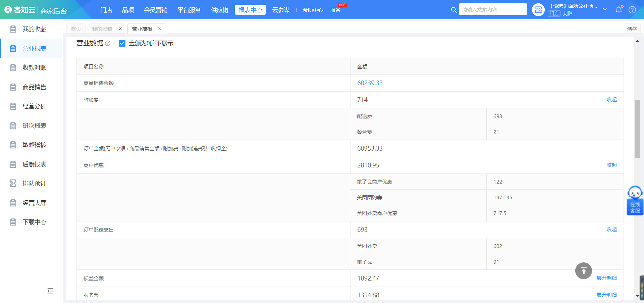Click the search magnifier icon
The height and width of the screenshot is (303, 644).
(454, 10)
